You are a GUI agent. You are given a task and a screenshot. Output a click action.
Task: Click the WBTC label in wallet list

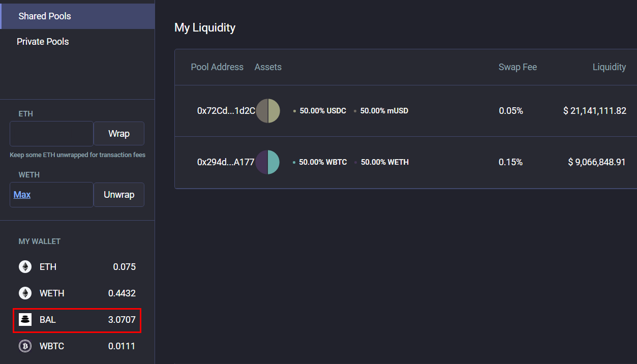click(x=52, y=346)
